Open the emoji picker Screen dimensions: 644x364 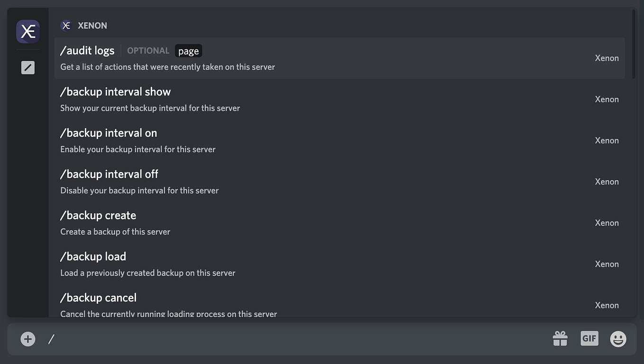point(618,338)
